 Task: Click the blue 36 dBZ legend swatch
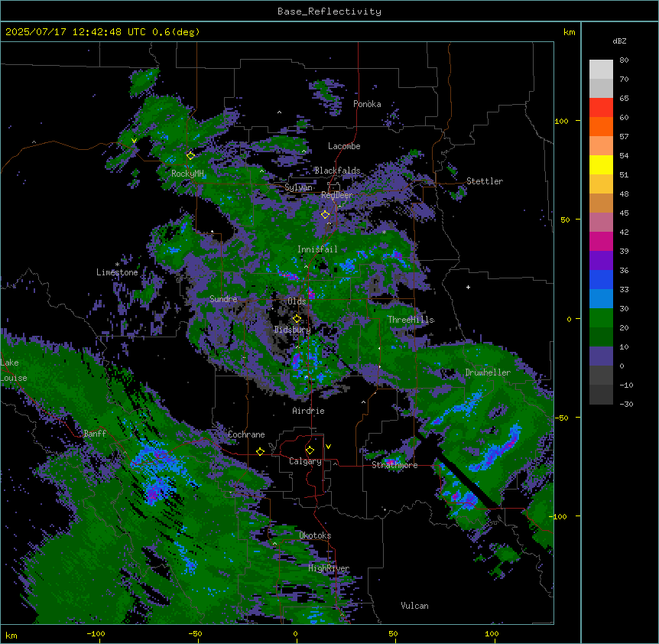click(x=601, y=279)
